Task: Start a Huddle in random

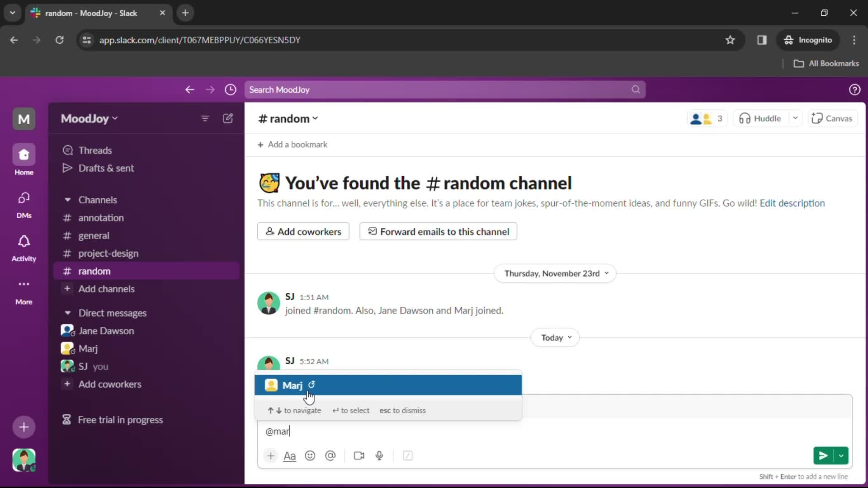Action: tap(760, 119)
